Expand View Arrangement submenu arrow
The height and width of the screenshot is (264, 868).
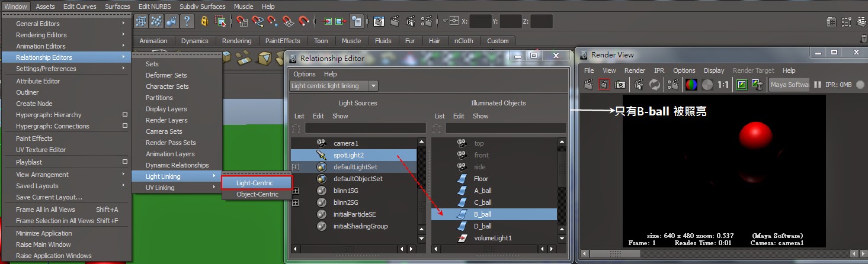click(x=123, y=175)
